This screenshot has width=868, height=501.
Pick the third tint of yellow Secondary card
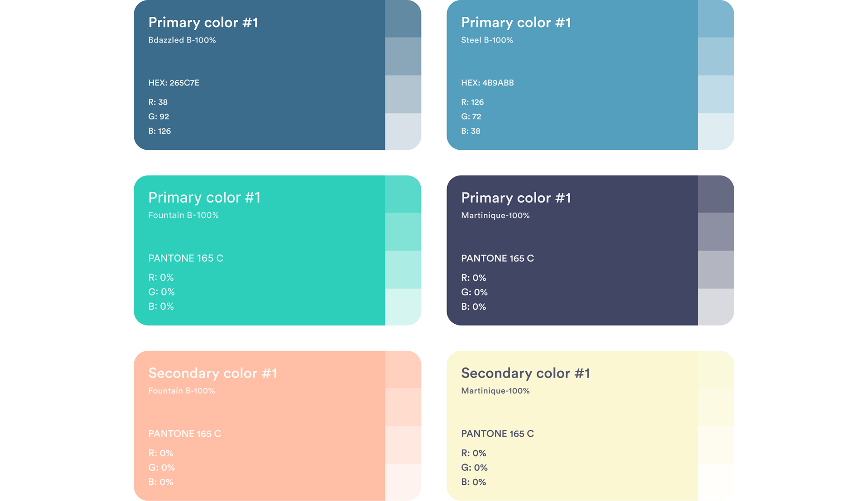716,445
